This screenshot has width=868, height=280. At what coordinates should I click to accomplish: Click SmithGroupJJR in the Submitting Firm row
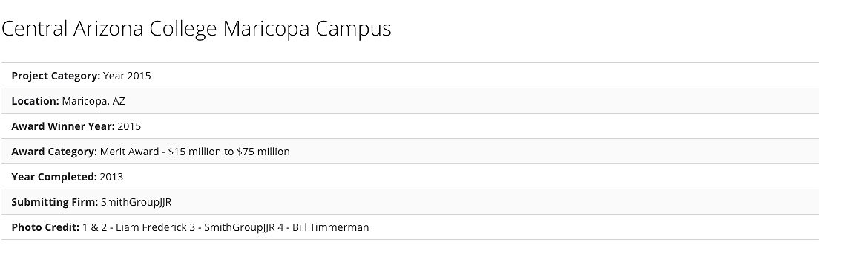click(x=137, y=202)
